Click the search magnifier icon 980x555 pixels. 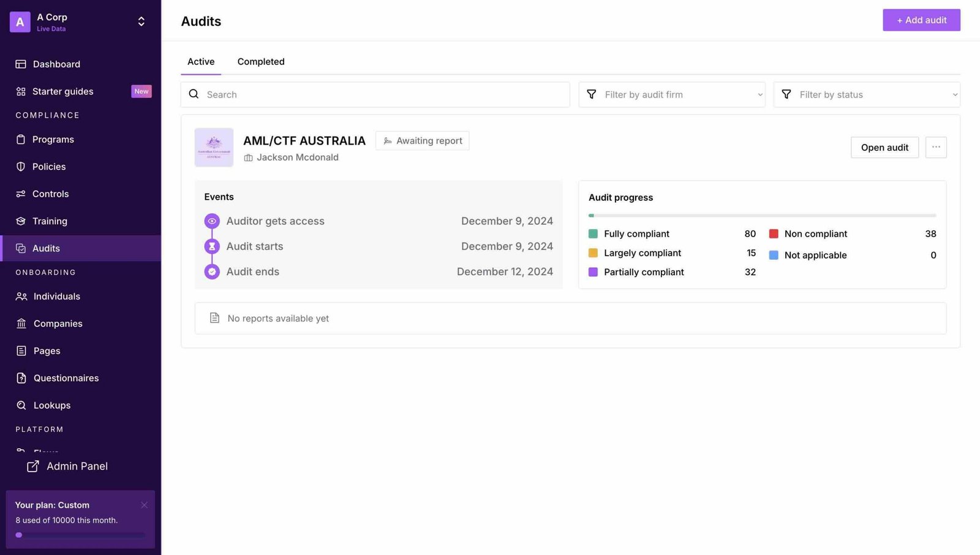(194, 94)
